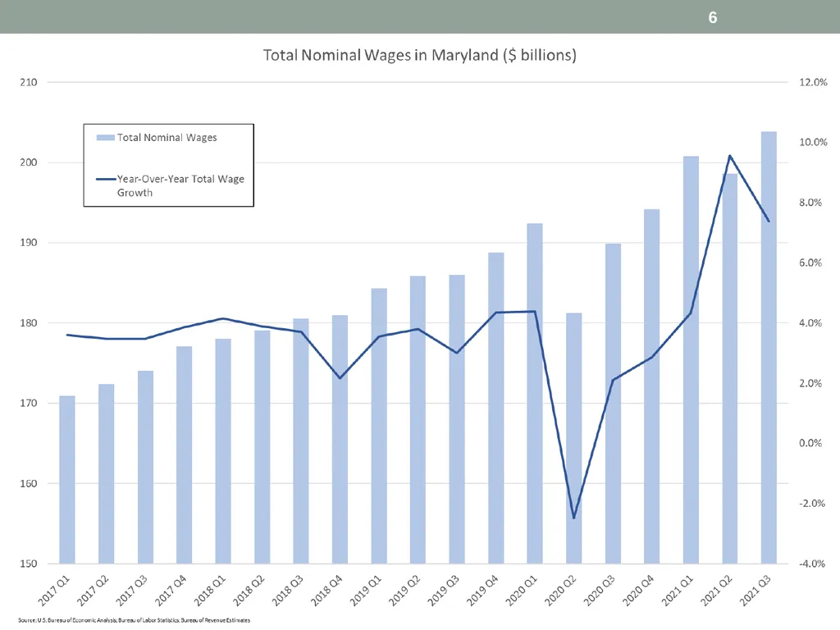Click the 2017 Q3 bar
840x630 pixels.
tap(145, 467)
